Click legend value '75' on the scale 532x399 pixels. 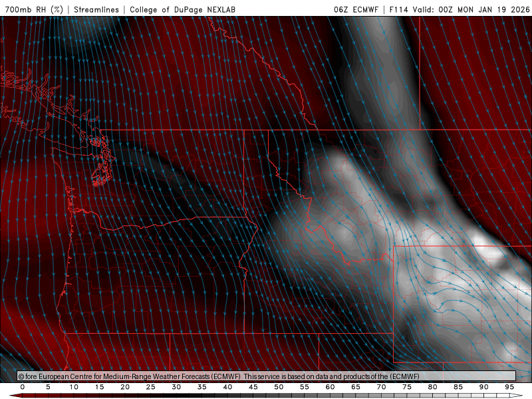click(407, 387)
